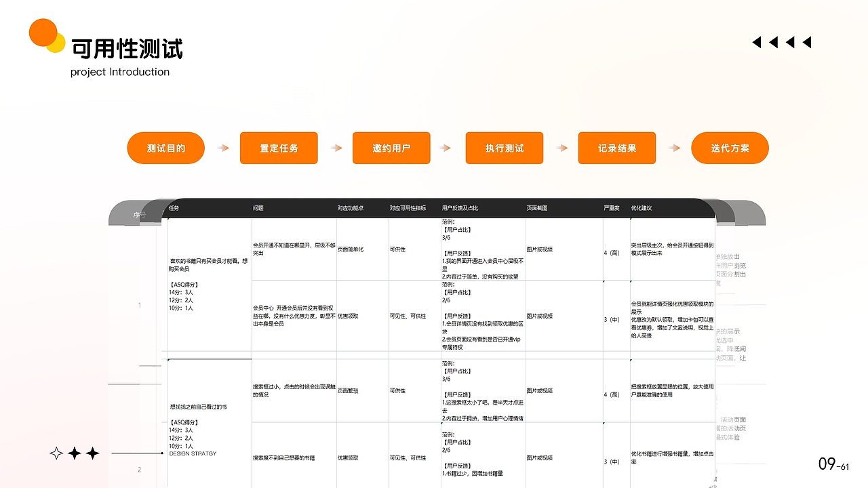
Task: Click the 对应功能点 column header
Action: pyautogui.click(x=351, y=208)
